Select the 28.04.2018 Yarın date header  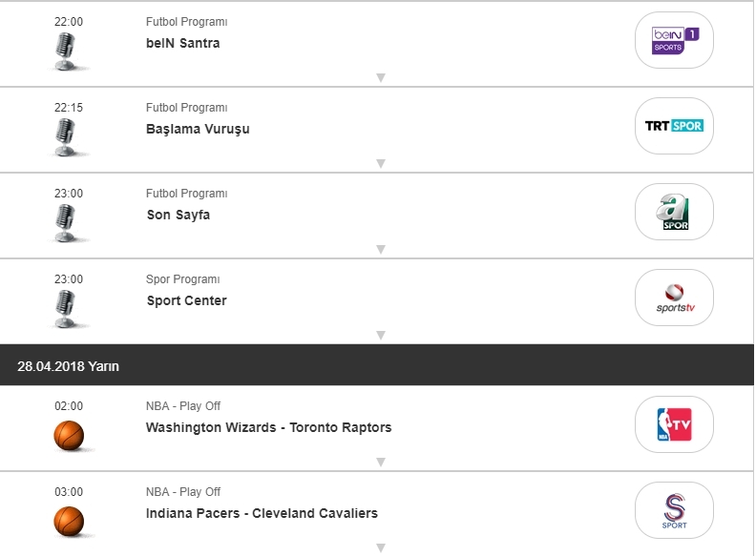click(x=68, y=366)
